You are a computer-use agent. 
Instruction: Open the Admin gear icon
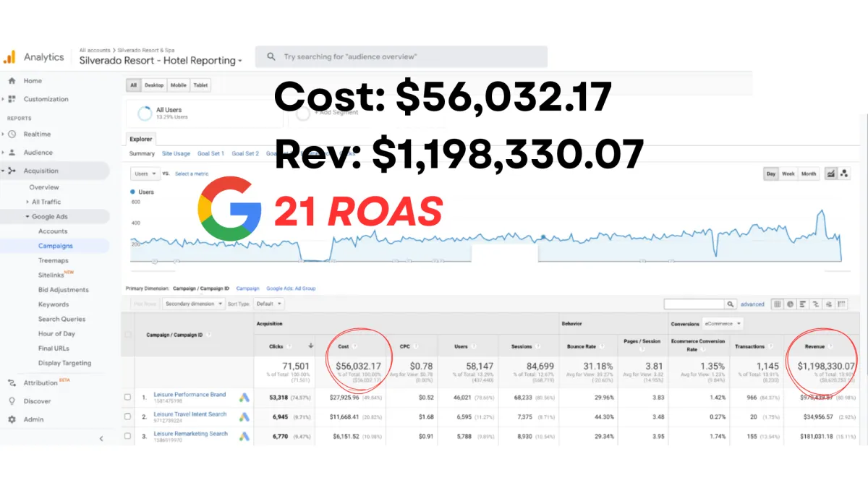[12, 419]
